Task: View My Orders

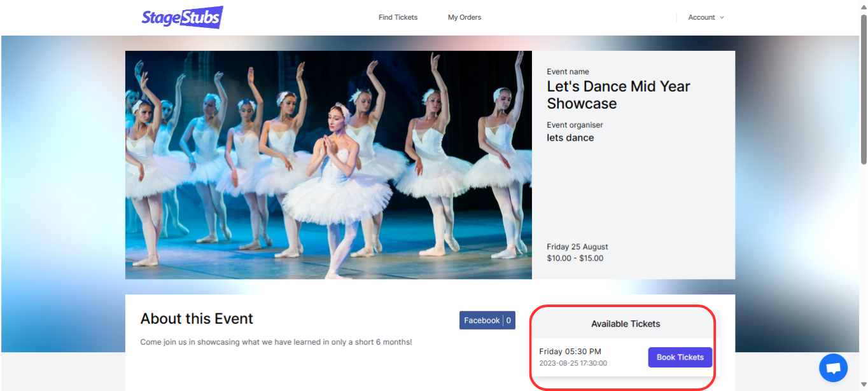Action: tap(464, 17)
